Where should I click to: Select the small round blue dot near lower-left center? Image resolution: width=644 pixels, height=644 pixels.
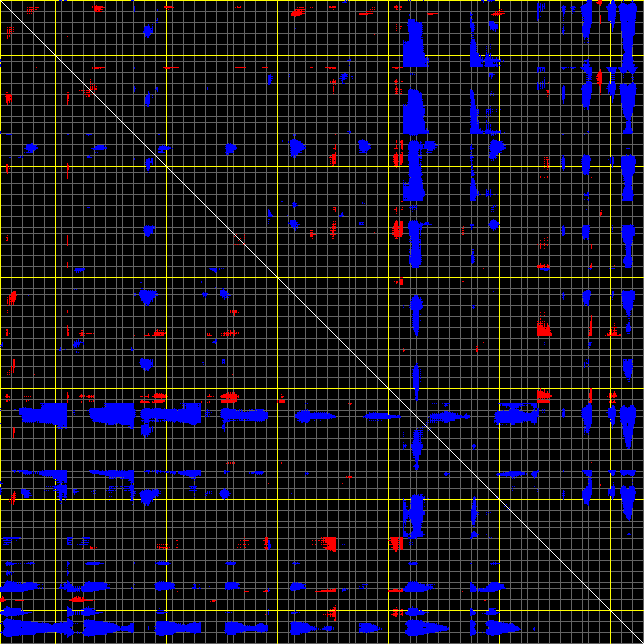[225, 493]
